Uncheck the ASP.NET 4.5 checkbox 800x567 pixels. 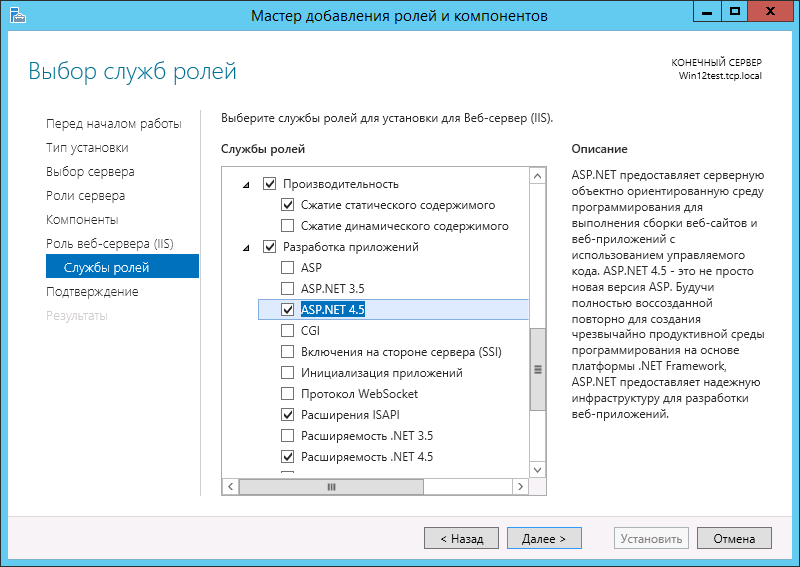tap(288, 310)
